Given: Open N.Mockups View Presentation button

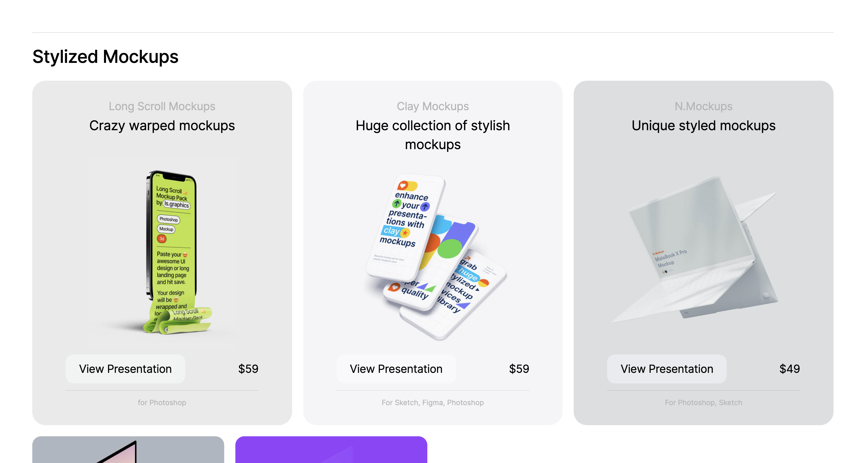Looking at the screenshot, I should click(x=667, y=369).
